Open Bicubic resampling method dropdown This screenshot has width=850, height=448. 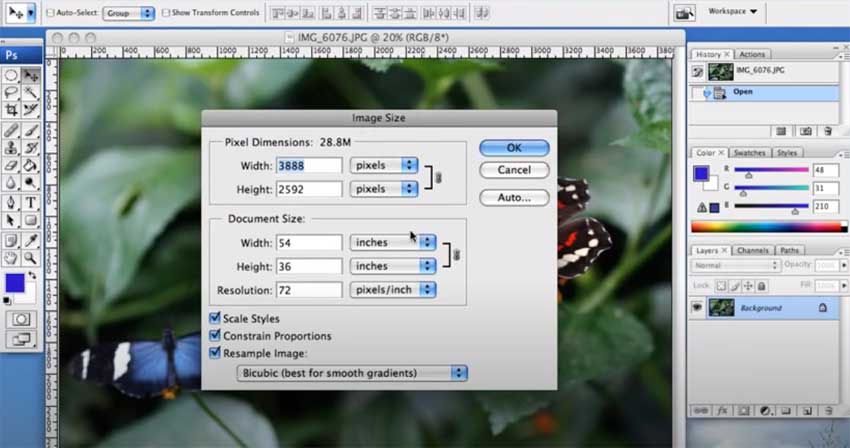click(352, 373)
